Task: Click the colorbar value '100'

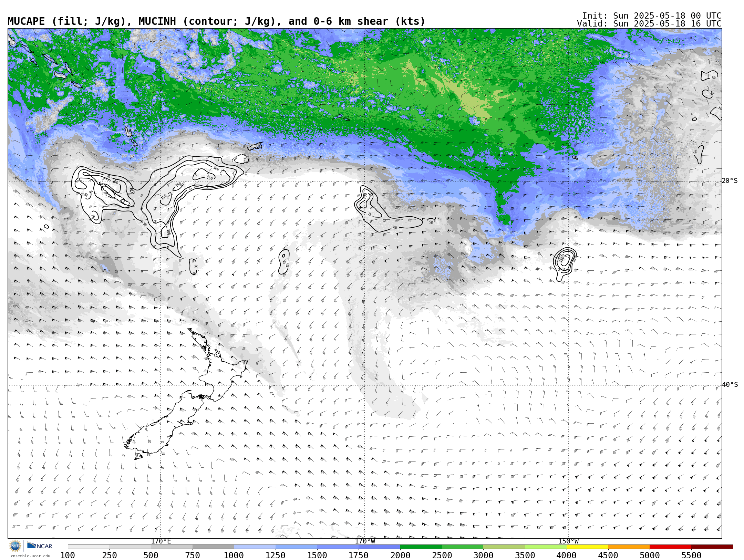Action: click(68, 555)
